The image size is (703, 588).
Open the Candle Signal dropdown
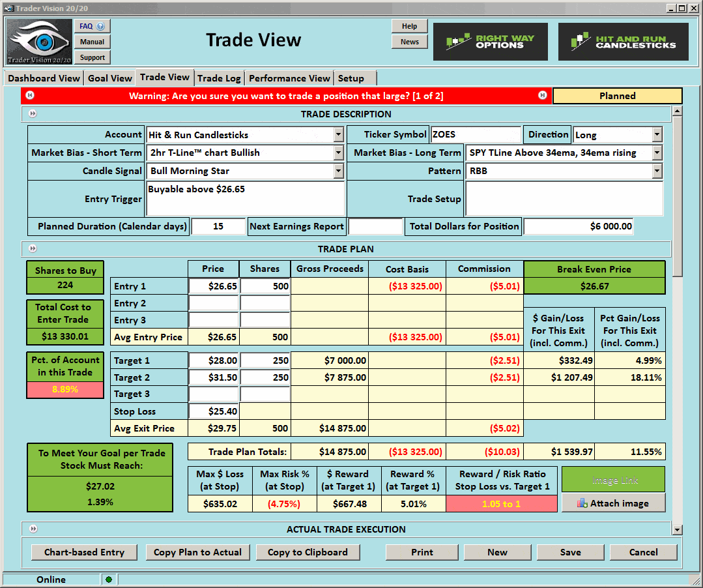339,171
